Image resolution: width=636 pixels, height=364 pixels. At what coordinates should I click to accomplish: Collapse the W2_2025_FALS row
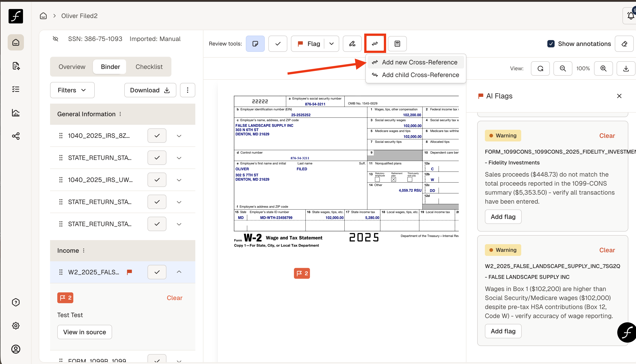(179, 272)
